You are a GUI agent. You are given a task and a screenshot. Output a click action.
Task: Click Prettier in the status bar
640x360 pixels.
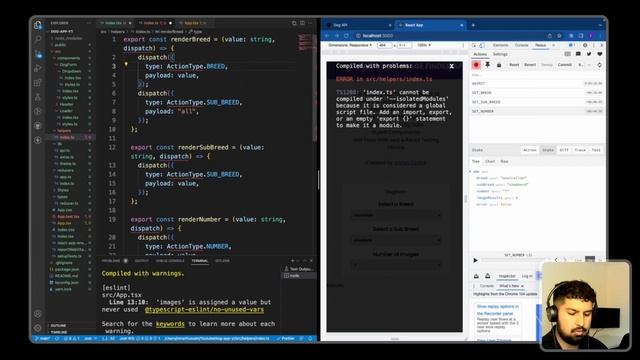[285, 338]
